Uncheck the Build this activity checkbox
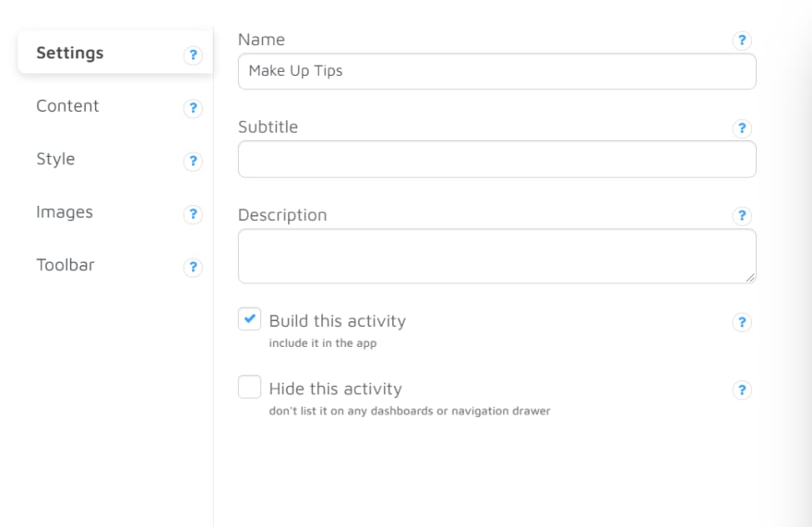Screen dimensions: 812x527 249,318
